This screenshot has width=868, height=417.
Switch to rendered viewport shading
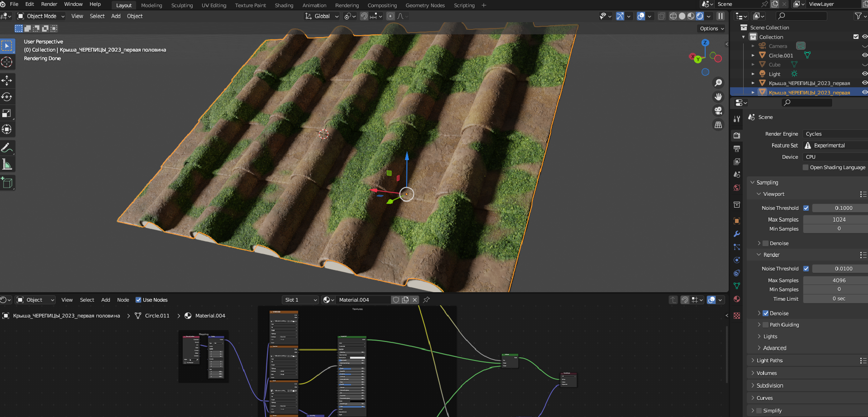pos(700,16)
